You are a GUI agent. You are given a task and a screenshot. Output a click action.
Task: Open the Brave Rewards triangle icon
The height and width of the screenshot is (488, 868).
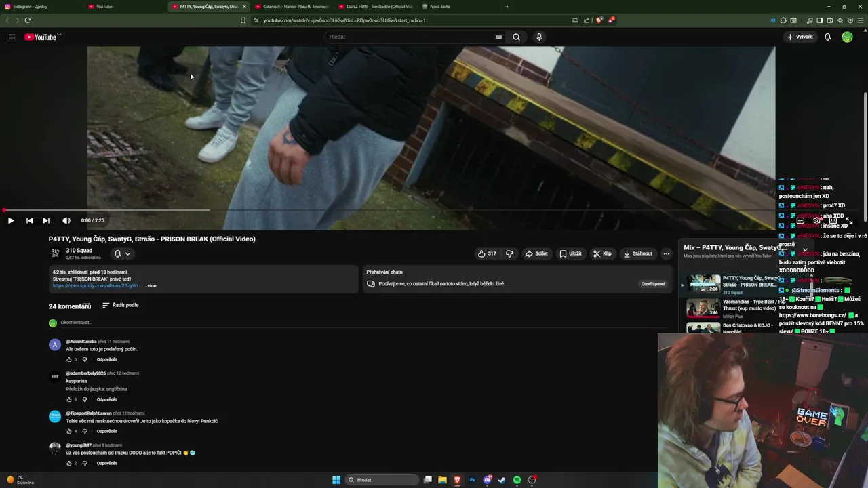point(610,20)
